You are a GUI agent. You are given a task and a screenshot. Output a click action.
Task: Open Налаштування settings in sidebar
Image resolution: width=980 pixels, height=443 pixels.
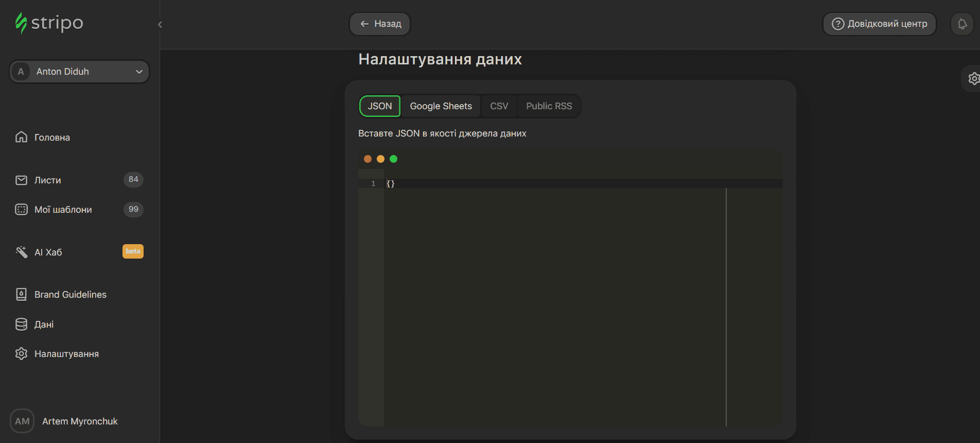click(x=66, y=354)
